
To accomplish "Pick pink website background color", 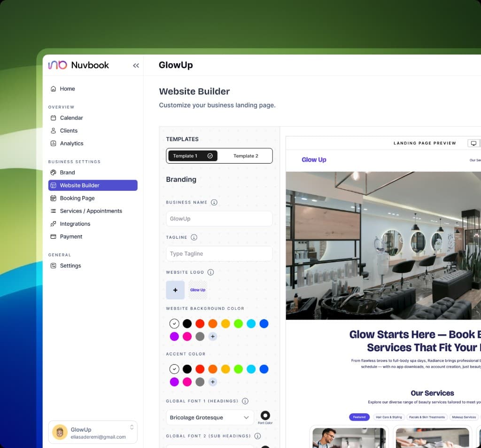I will (187, 337).
